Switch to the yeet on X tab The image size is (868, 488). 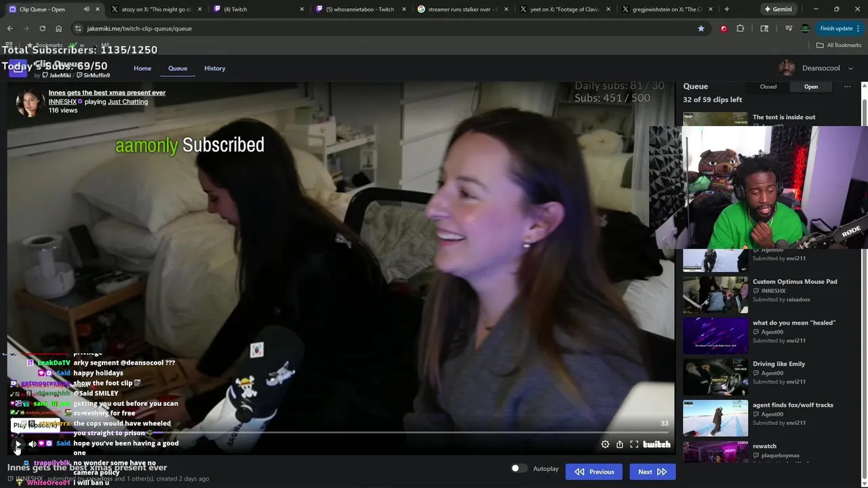pyautogui.click(x=565, y=9)
